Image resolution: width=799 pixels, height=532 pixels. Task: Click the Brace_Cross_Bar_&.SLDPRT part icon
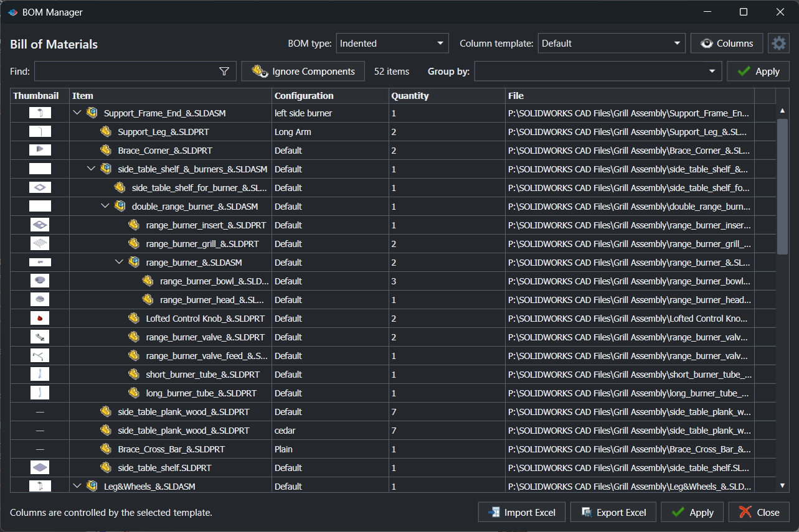pyautogui.click(x=106, y=449)
